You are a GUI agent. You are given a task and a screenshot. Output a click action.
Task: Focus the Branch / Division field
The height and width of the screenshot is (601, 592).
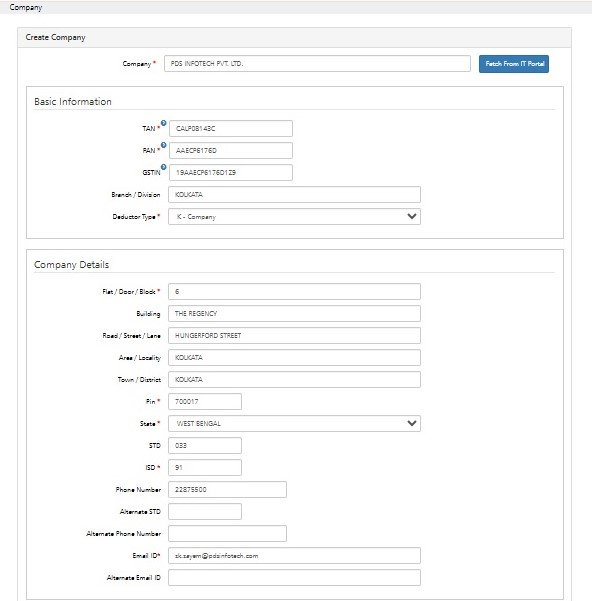[294, 195]
